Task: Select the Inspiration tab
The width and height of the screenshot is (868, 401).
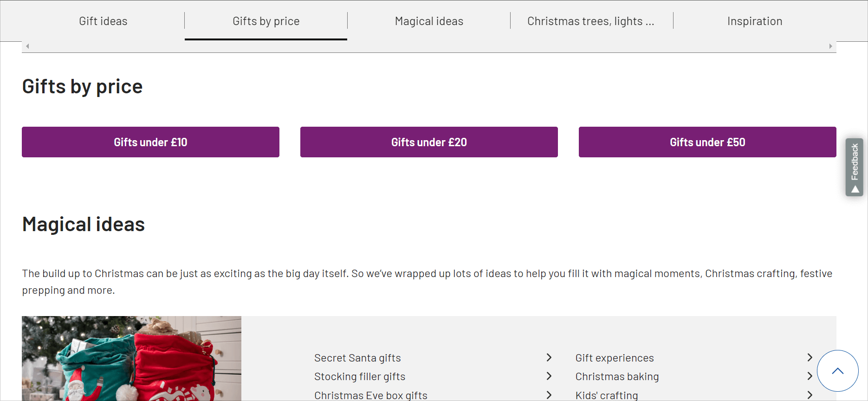Action: (755, 21)
